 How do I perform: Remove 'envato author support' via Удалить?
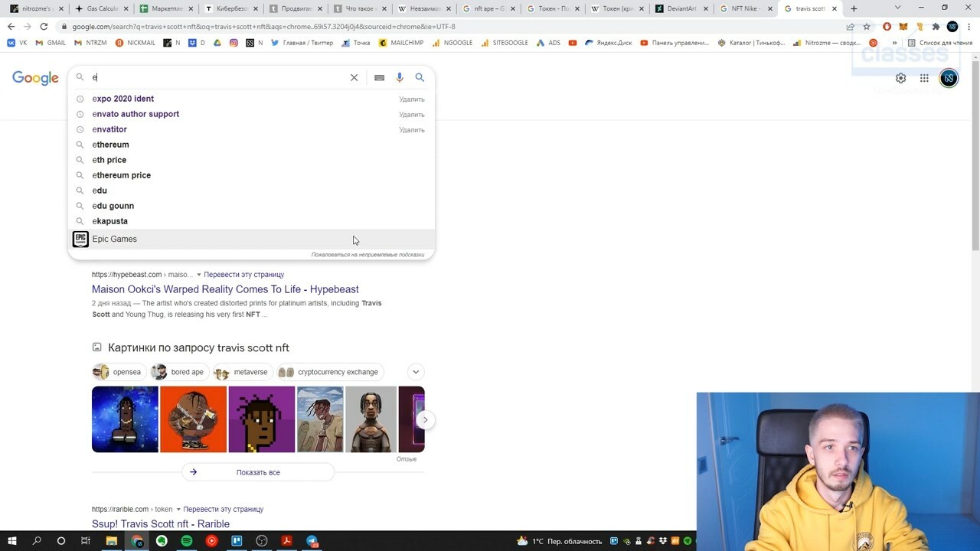[411, 115]
